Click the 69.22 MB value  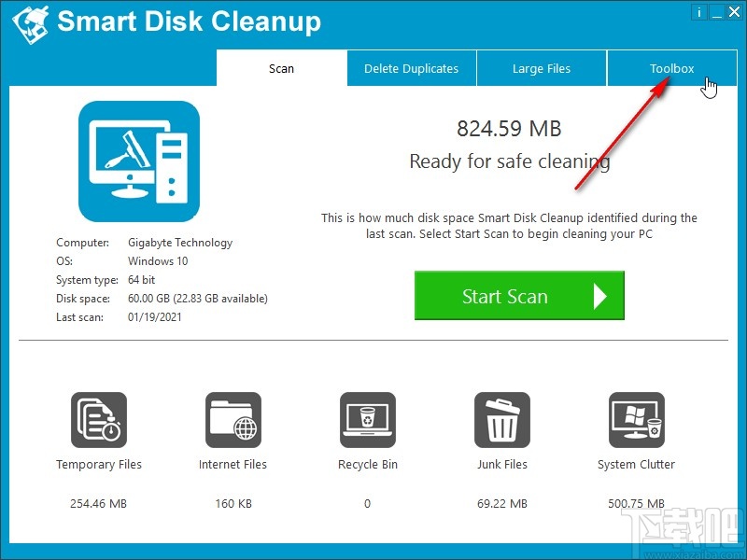(502, 503)
